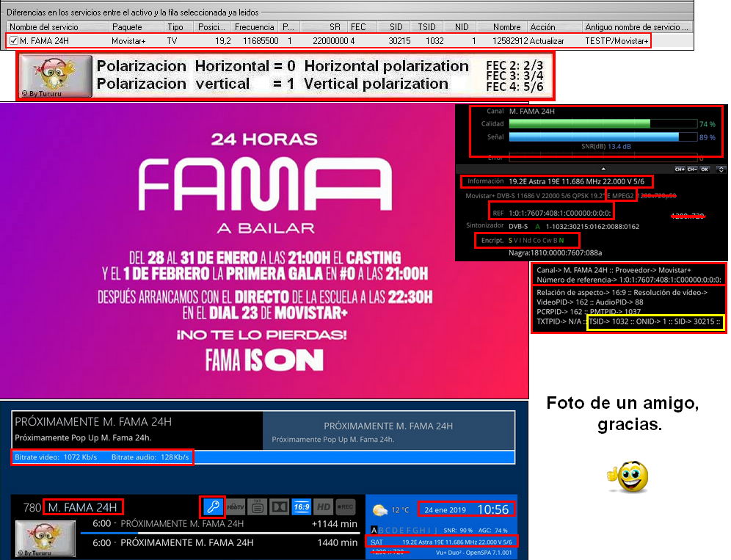Sort by Nombre del servicio column header
The image size is (731, 560).
(57, 27)
